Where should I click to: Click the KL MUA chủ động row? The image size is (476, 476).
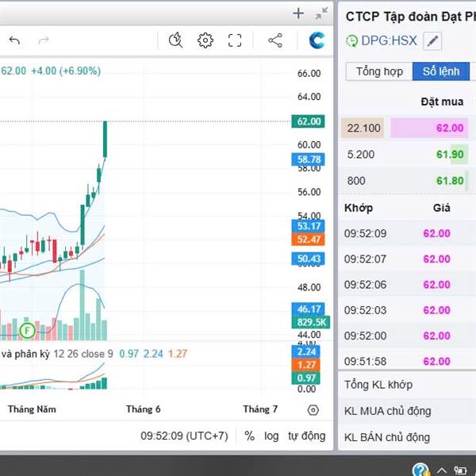[407, 411]
